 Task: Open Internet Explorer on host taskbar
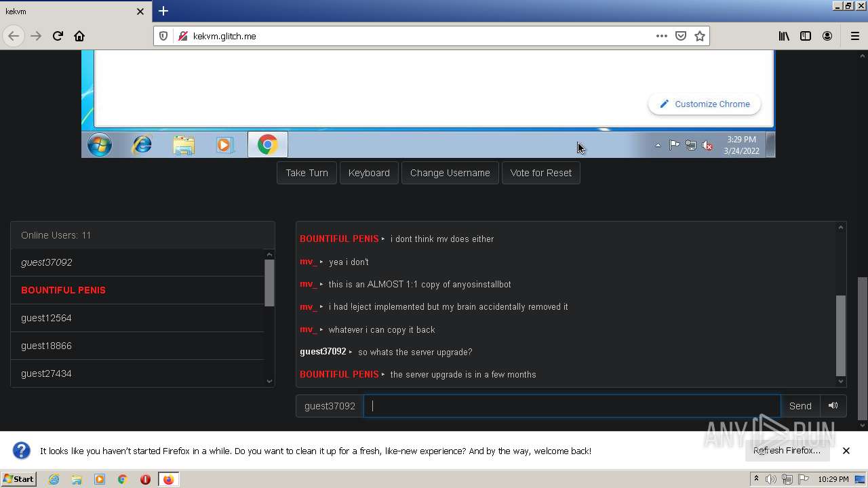pos(54,479)
